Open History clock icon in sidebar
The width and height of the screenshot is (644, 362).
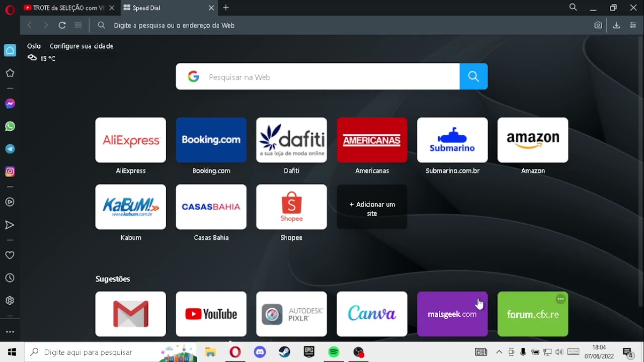tap(10, 278)
